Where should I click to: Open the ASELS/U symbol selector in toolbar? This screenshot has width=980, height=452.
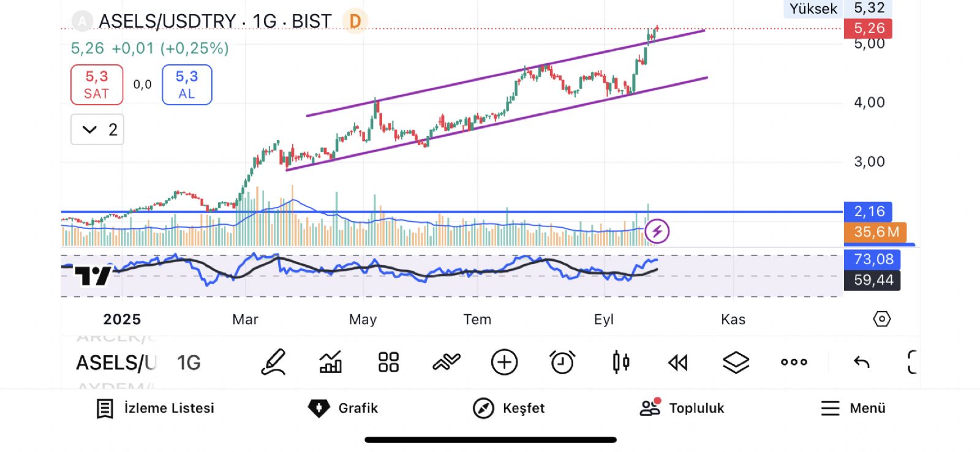point(116,363)
